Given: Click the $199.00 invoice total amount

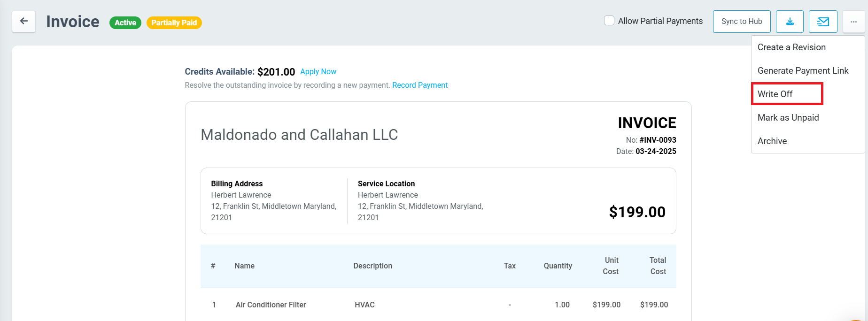Looking at the screenshot, I should tap(637, 212).
